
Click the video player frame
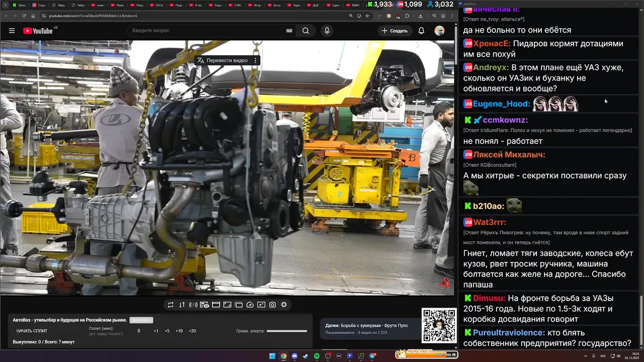click(x=227, y=168)
